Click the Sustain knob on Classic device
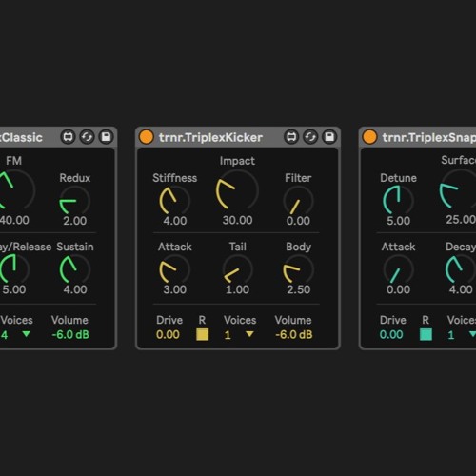 pyautogui.click(x=75, y=269)
